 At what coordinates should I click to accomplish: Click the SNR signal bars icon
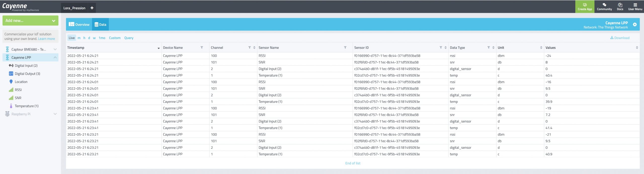pyautogui.click(x=11, y=98)
